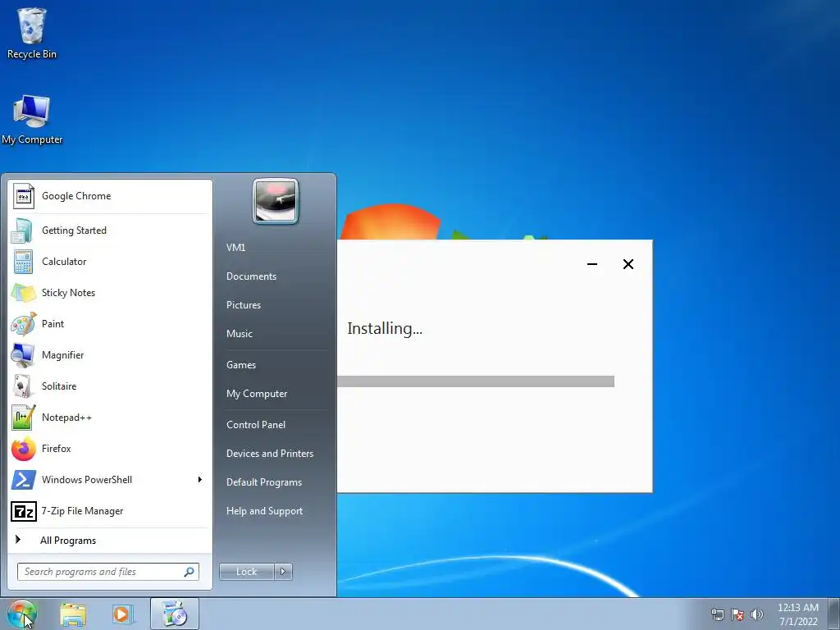Screen dimensions: 840x630
Task: Open Calculator icon in Start menu
Action: pyautogui.click(x=23, y=262)
